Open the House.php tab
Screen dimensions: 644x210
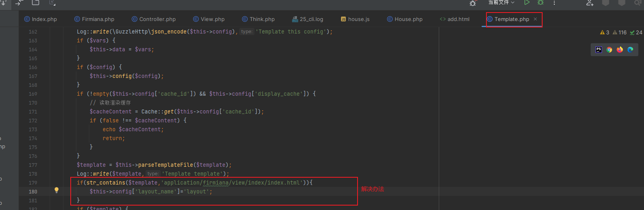click(x=404, y=19)
